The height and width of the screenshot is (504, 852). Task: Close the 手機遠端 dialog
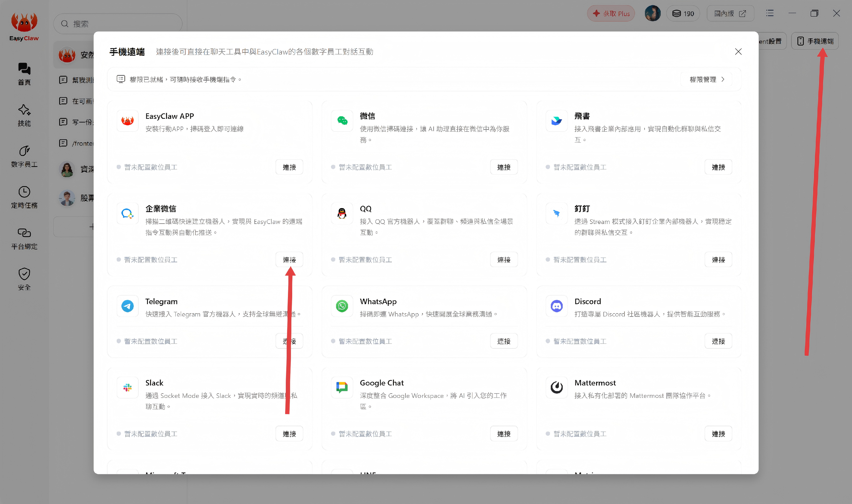tap(738, 52)
